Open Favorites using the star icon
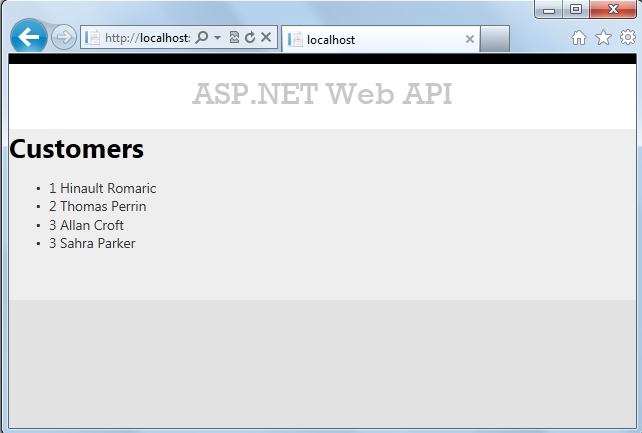 (x=603, y=38)
